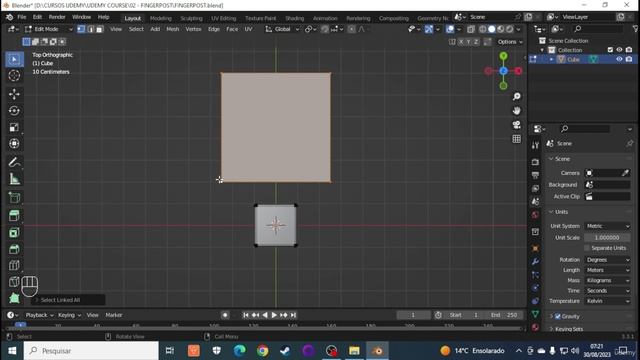Pick camera with the eyedropper icon

(625, 173)
